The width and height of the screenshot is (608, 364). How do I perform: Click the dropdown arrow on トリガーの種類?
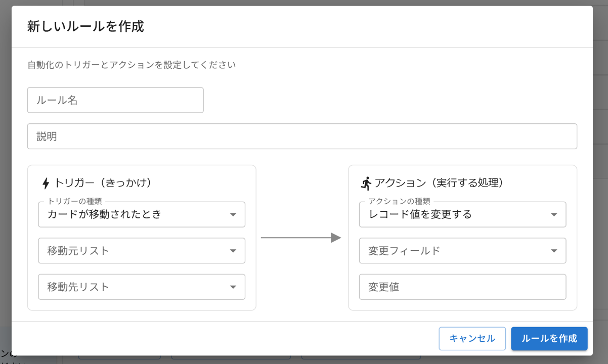[x=233, y=214]
